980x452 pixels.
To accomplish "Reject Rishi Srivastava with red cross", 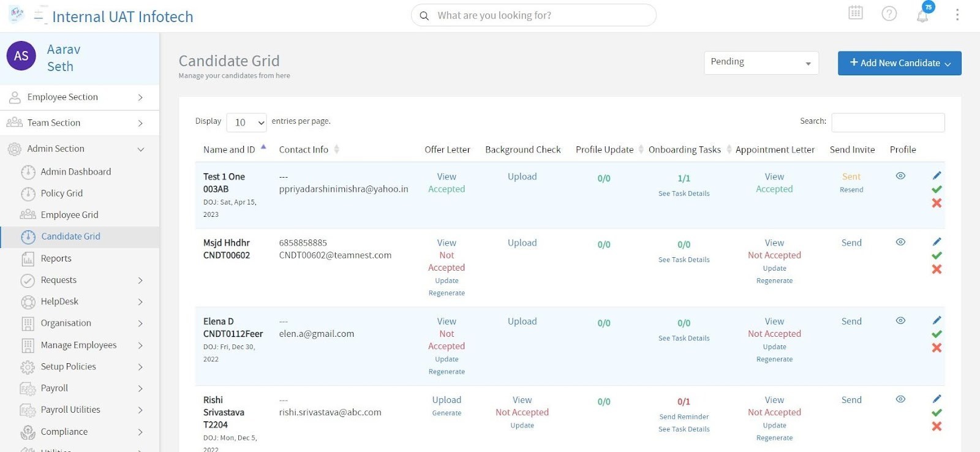I will pos(937,426).
